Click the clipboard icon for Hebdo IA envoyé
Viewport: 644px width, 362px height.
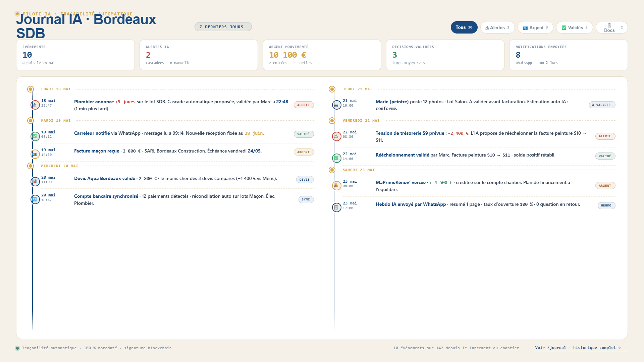point(336,207)
